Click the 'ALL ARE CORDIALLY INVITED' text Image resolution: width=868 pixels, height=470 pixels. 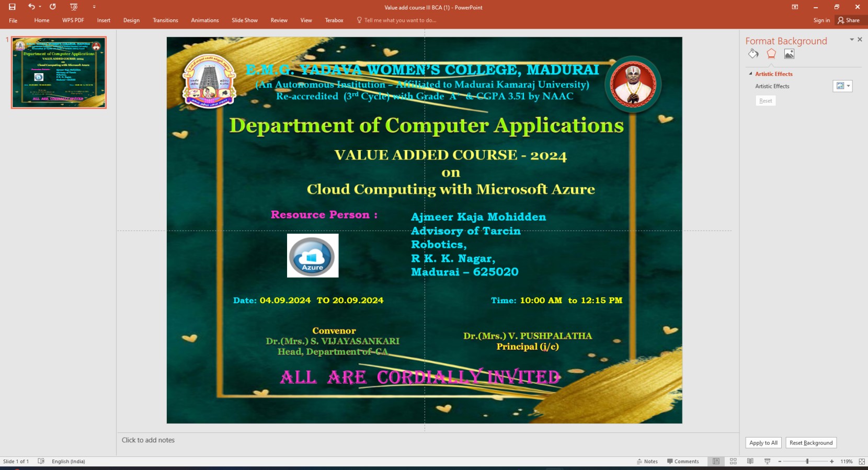tap(420, 377)
